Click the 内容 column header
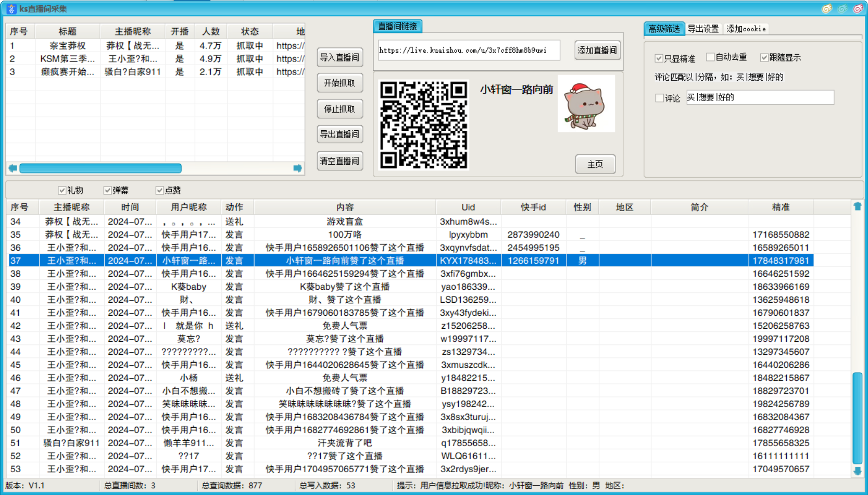Viewport: 868px width, 495px height. tap(345, 207)
